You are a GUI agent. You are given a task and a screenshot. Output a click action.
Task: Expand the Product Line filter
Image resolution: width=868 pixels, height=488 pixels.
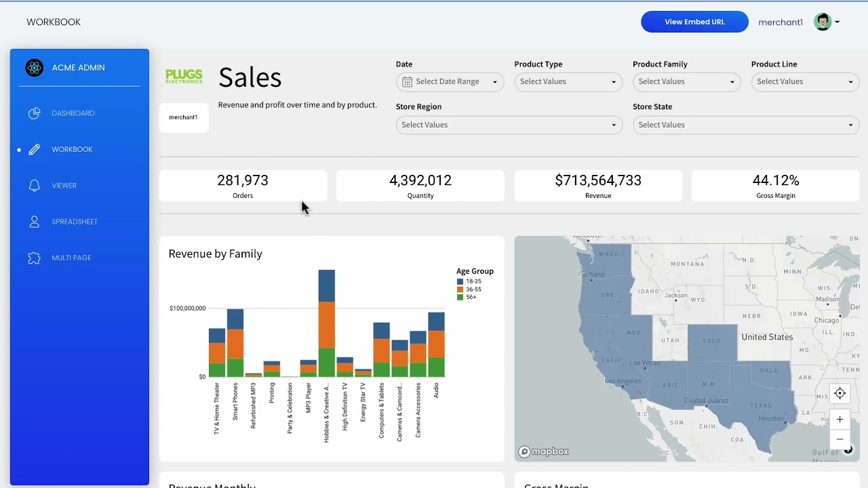(804, 82)
